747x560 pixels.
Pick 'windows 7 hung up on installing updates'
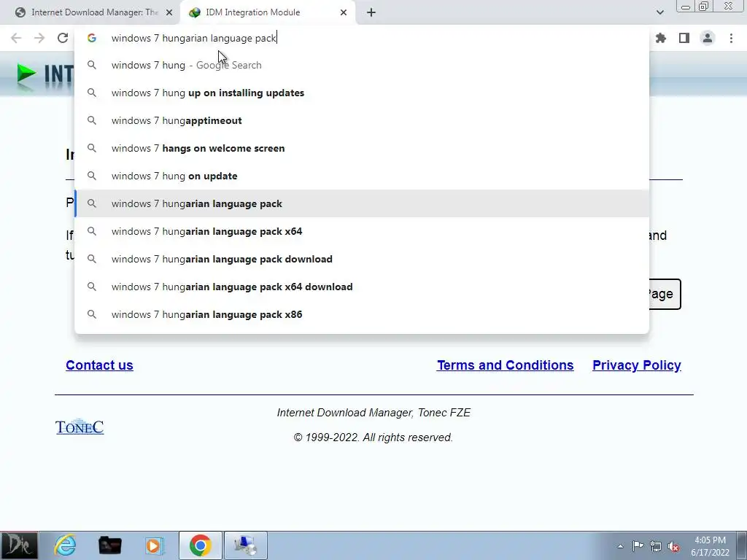(362, 93)
